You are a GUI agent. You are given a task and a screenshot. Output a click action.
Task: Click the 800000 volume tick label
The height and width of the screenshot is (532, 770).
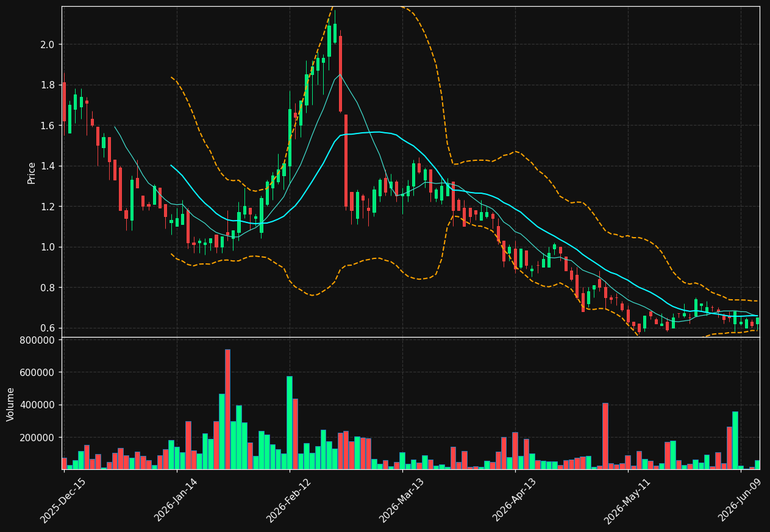point(38,340)
